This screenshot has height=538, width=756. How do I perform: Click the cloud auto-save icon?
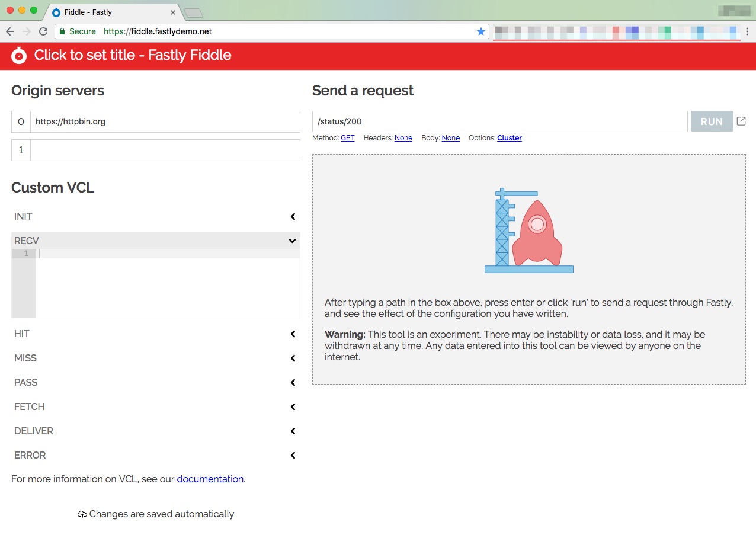(x=82, y=514)
